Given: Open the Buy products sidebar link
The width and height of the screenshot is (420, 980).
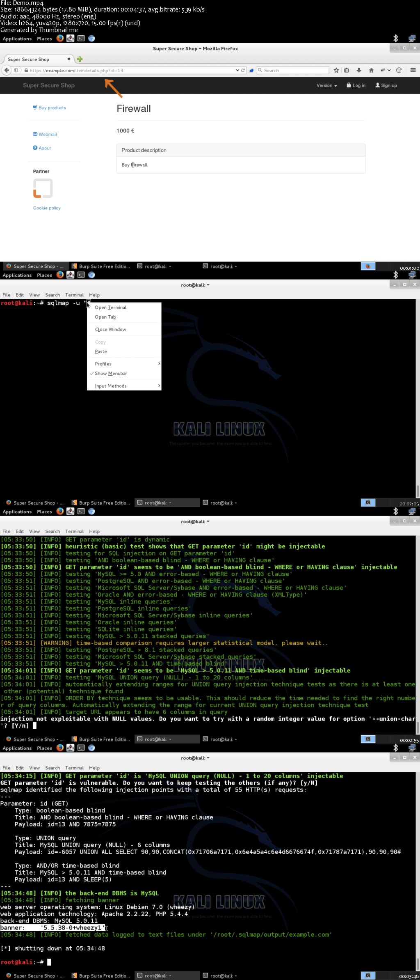Looking at the screenshot, I should coord(49,108).
